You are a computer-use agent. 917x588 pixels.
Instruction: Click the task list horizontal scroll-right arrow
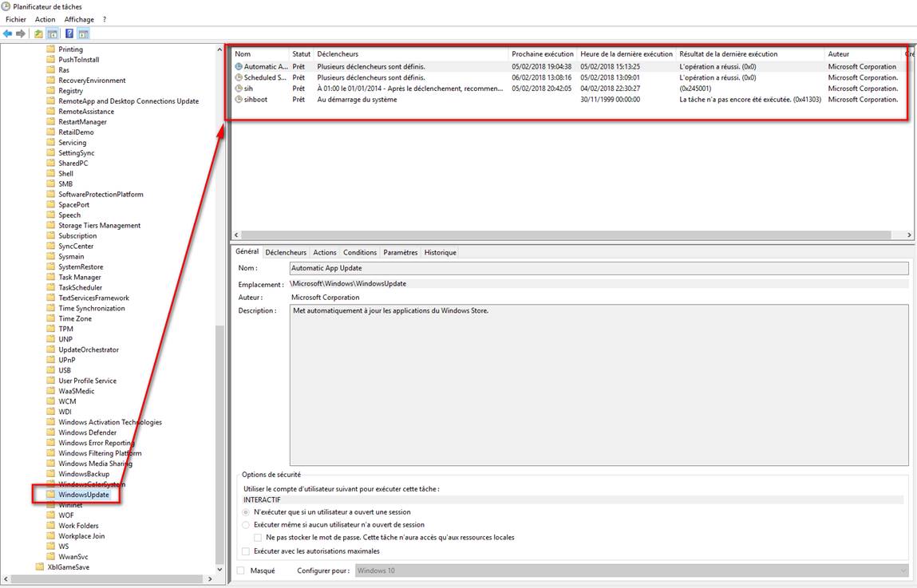tap(909, 235)
